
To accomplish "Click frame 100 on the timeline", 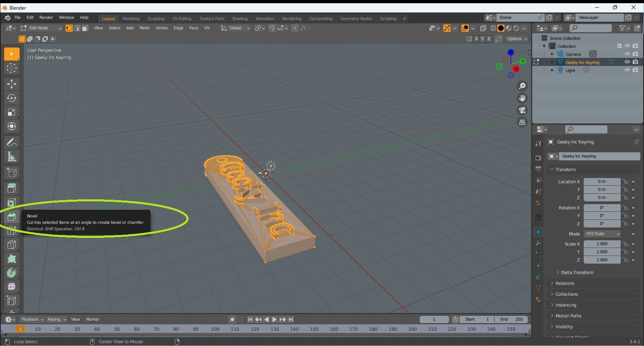I will tap(215, 329).
